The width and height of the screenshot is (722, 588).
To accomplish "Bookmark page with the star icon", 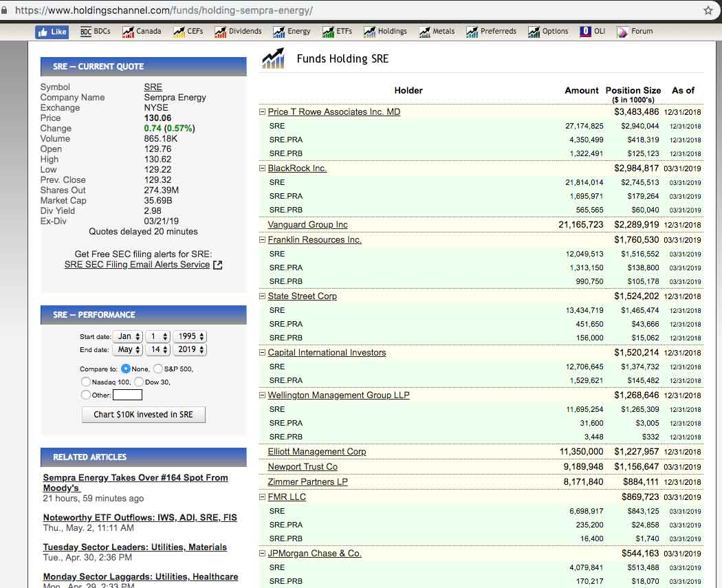I will (x=708, y=10).
